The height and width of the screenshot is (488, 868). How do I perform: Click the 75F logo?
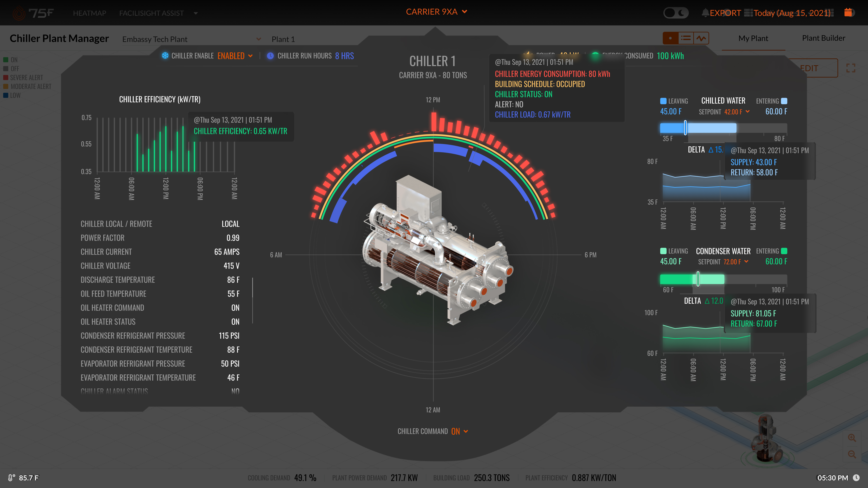[x=33, y=13]
